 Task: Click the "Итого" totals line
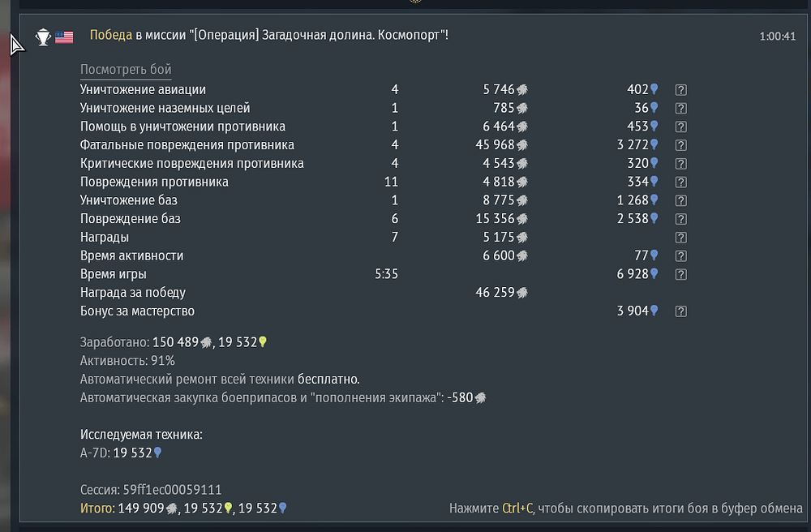coord(183,508)
